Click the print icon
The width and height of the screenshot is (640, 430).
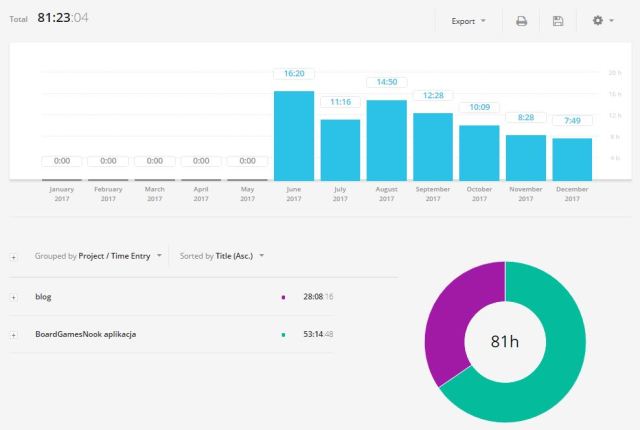(x=521, y=21)
